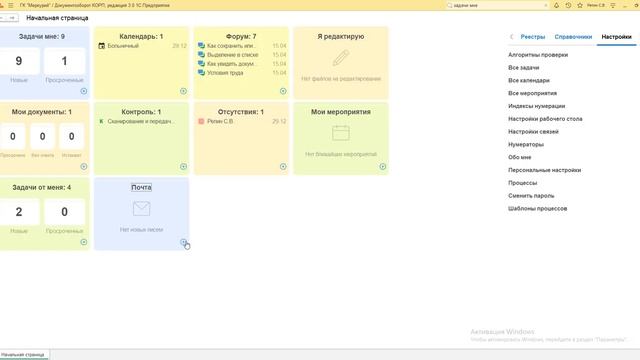640x360 pixels.
Task: Click the pencil icon in Я редактирую widget
Action: 341,58
